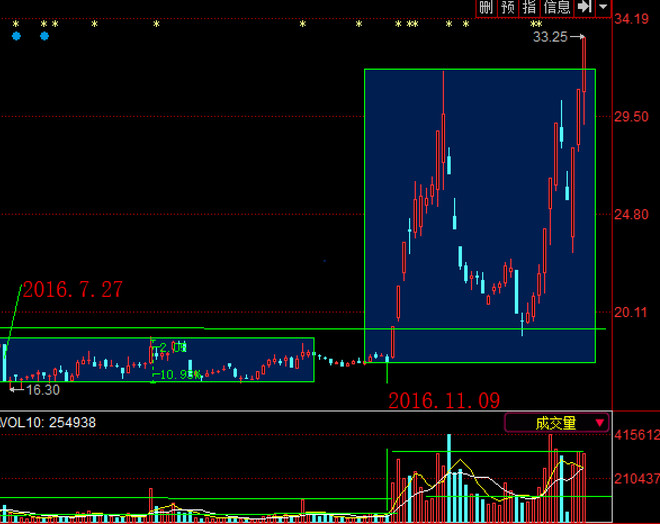Expand the top-right toolbar dropdown arrow
The height and width of the screenshot is (524, 660).
pyautogui.click(x=603, y=7)
